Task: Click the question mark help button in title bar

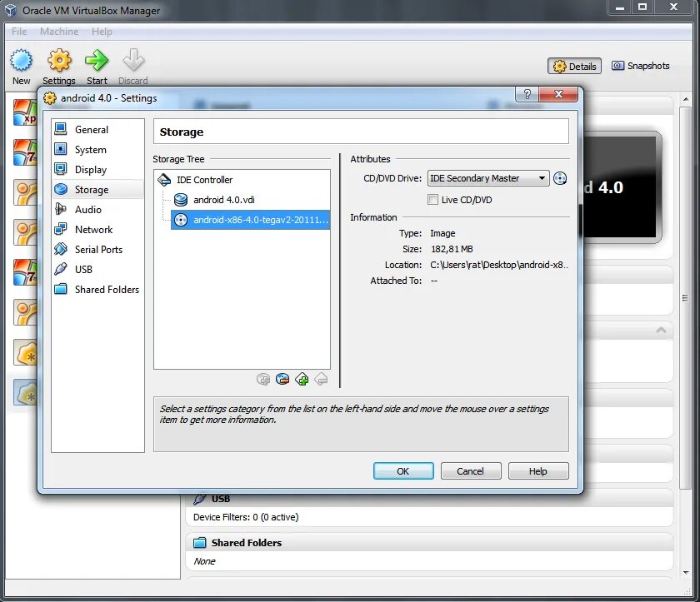Action: pyautogui.click(x=527, y=93)
